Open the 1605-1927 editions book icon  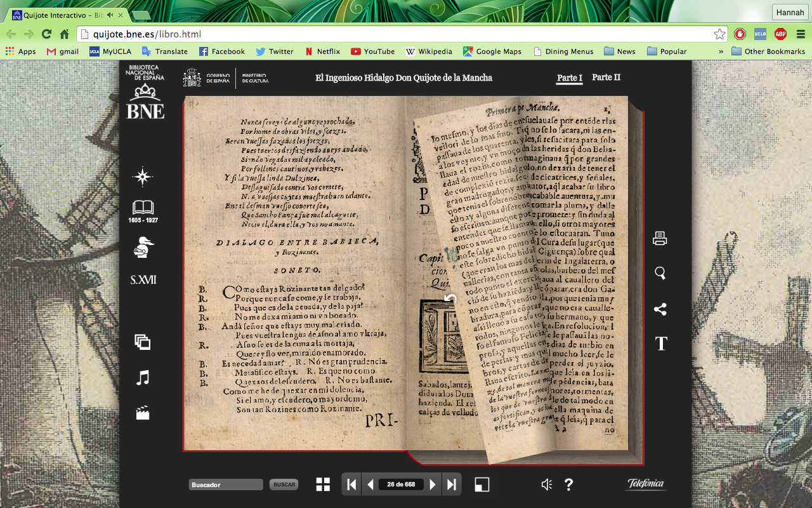coord(143,208)
